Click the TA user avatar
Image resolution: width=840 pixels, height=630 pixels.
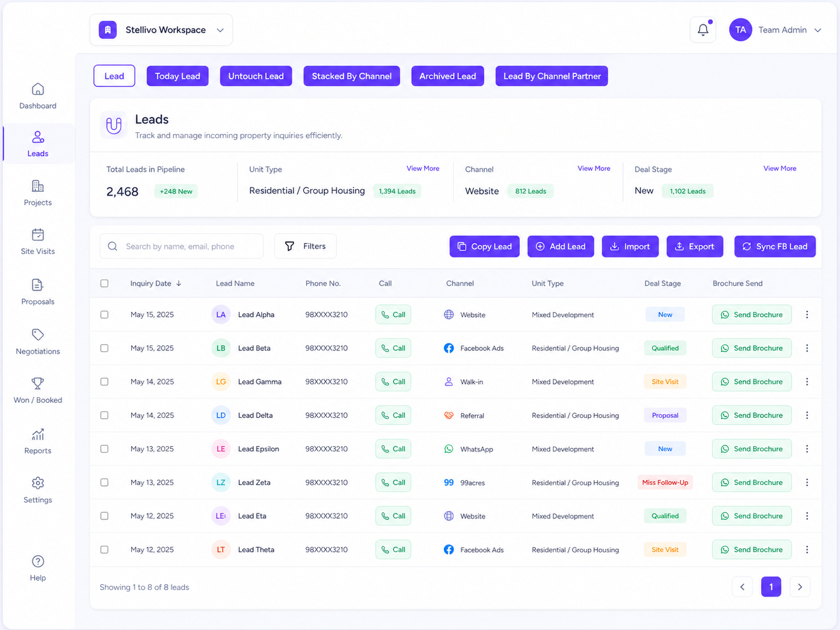pyautogui.click(x=741, y=30)
